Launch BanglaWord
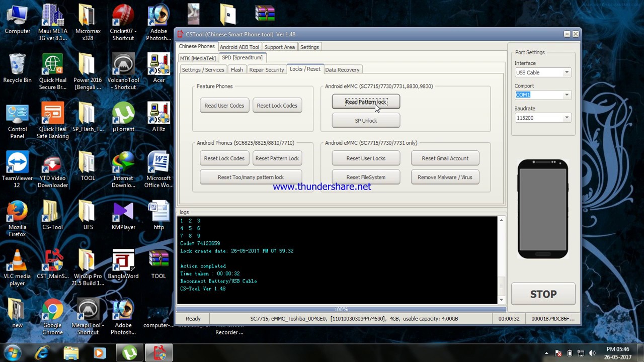Image resolution: width=644 pixels, height=362 pixels. pos(123,265)
